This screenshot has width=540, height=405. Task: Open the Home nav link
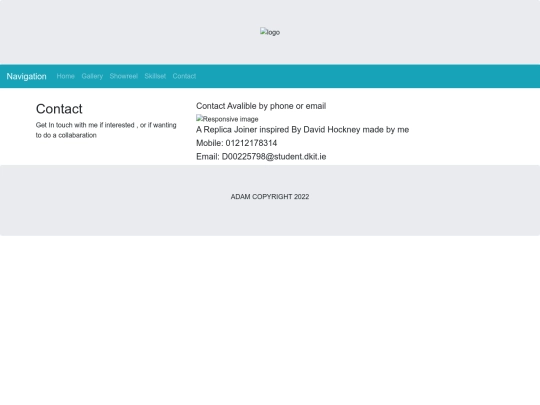[65, 76]
